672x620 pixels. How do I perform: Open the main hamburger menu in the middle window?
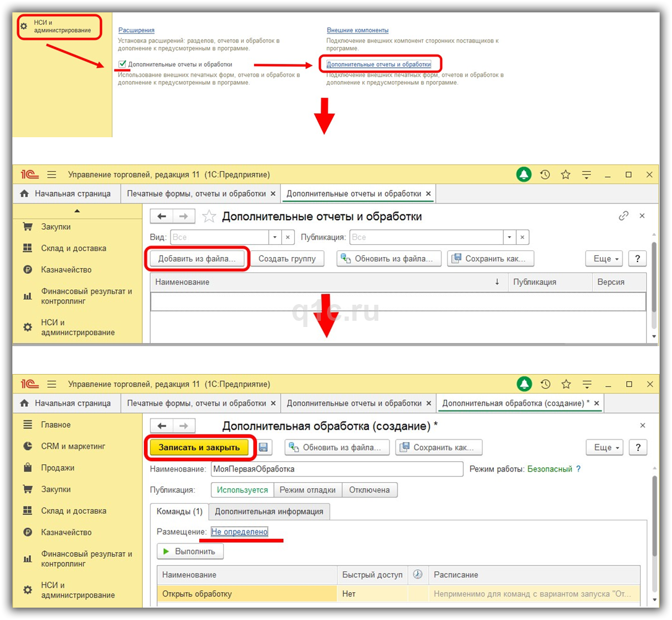tap(52, 174)
